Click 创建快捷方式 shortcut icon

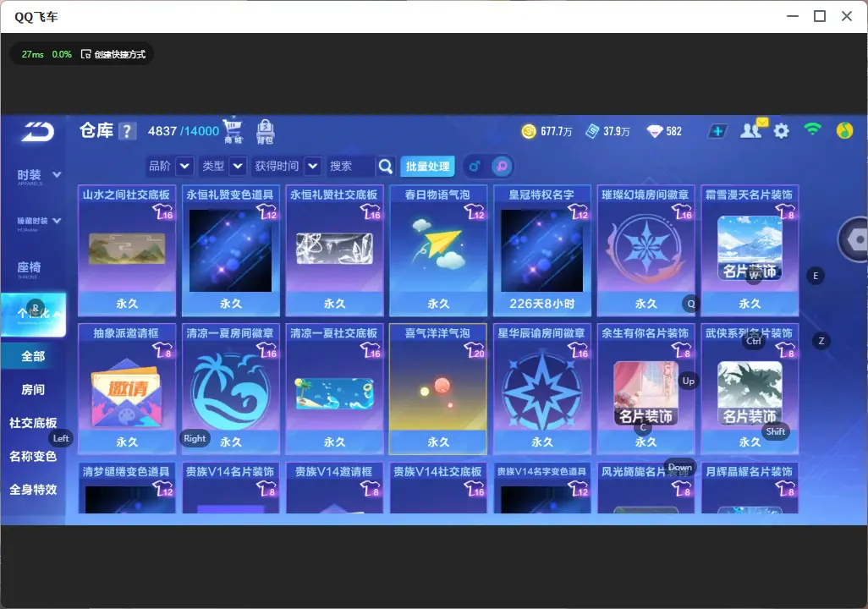(85, 54)
